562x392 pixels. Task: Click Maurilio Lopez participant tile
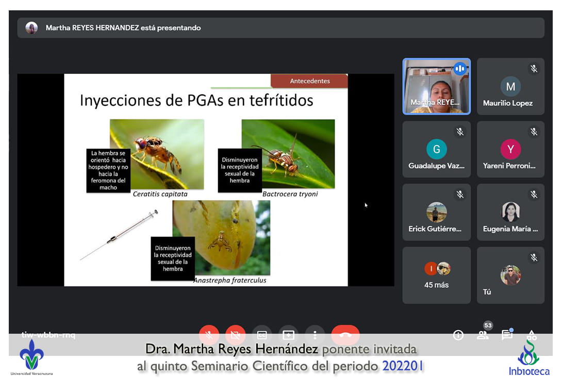510,86
